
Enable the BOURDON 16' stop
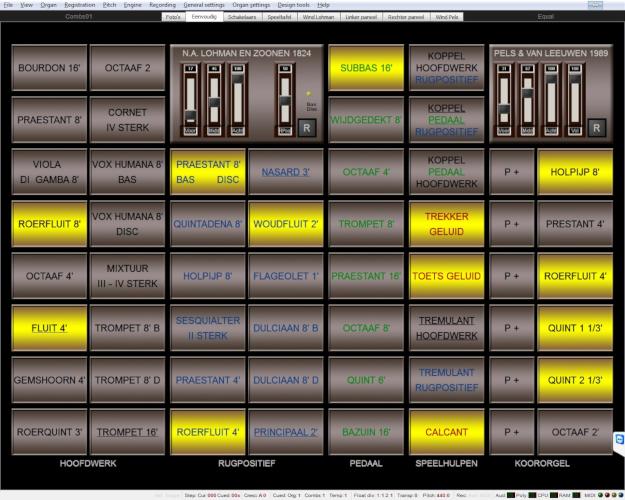click(x=45, y=67)
